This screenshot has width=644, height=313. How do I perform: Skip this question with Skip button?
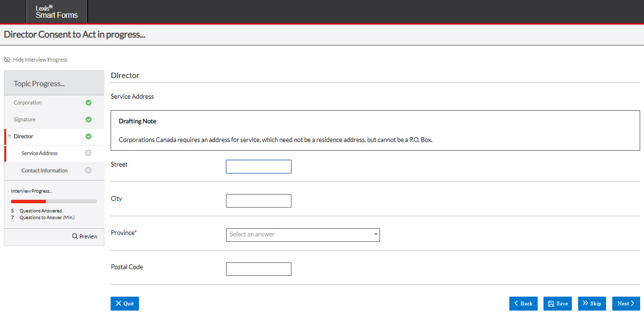pyautogui.click(x=592, y=303)
